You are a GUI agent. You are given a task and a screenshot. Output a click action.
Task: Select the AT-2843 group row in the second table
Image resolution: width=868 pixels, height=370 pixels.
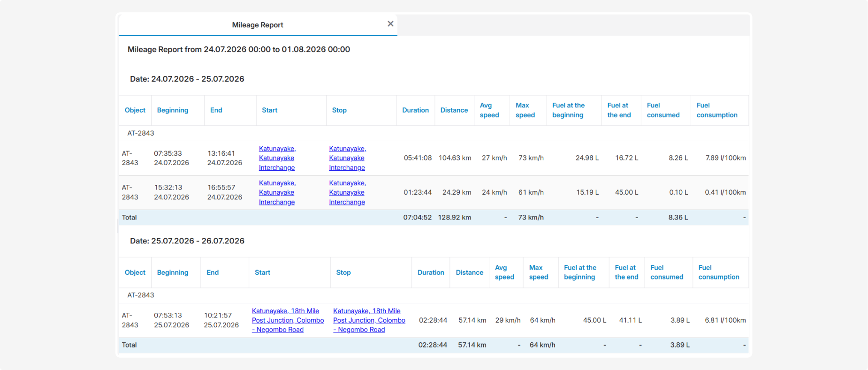click(x=434, y=295)
